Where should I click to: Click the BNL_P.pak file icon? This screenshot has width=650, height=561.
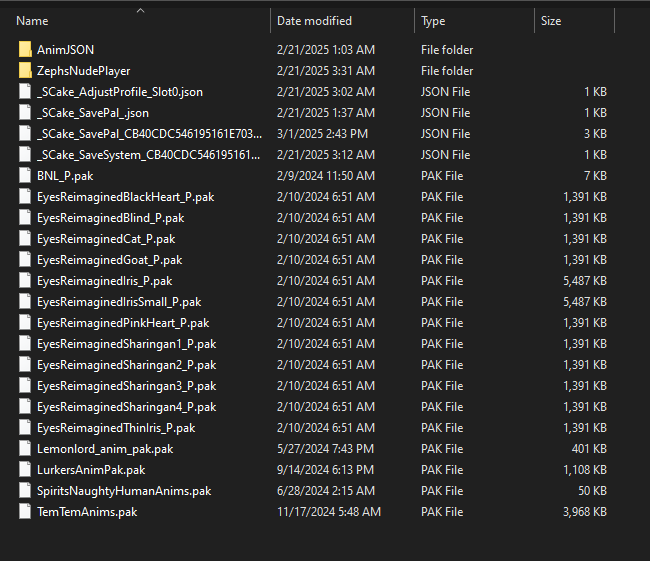tap(25, 176)
